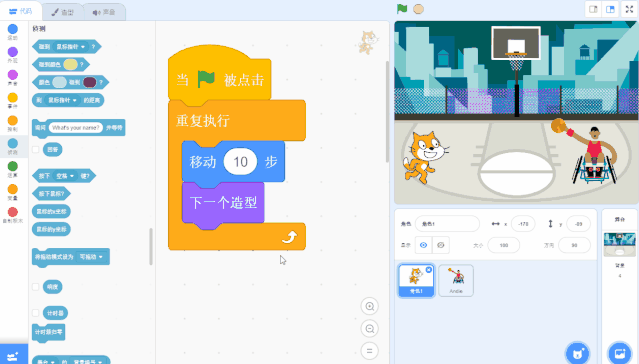This screenshot has height=364, width=639.
Task: Edit the sprite name field 角色1
Action: tap(447, 224)
